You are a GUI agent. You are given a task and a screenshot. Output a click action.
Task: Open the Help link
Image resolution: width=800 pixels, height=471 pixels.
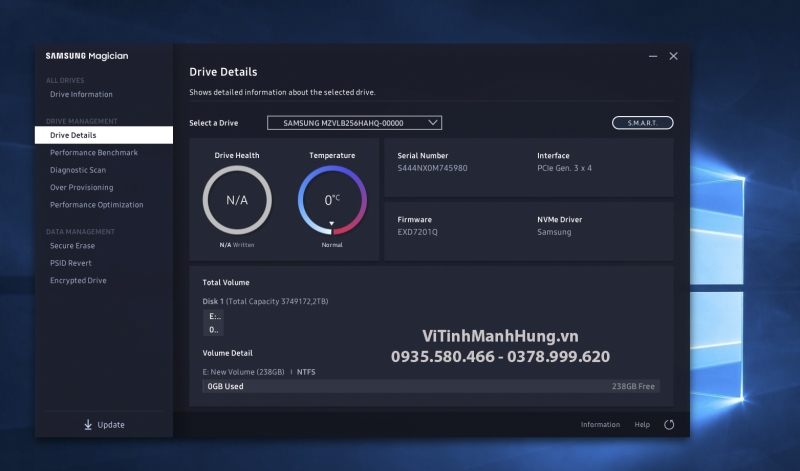pos(642,425)
